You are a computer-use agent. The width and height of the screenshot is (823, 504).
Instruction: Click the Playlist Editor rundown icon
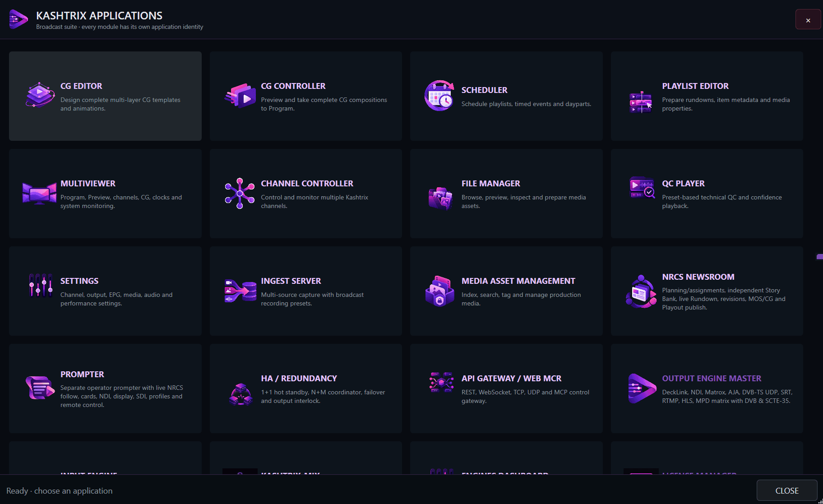pyautogui.click(x=641, y=102)
